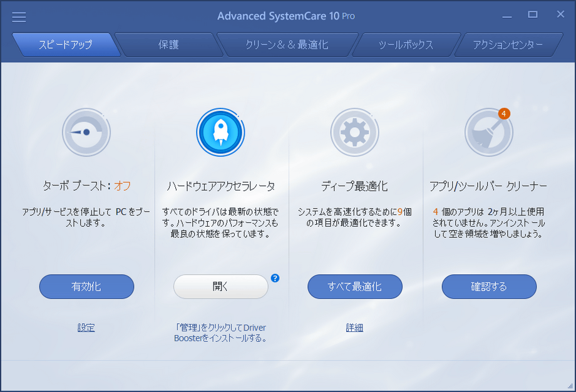Click the ディープ最適化 heading
The width and height of the screenshot is (576, 392).
click(354, 186)
